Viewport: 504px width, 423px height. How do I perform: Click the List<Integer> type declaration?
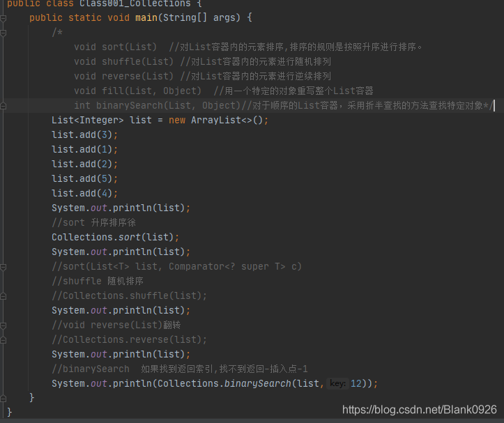pos(87,121)
